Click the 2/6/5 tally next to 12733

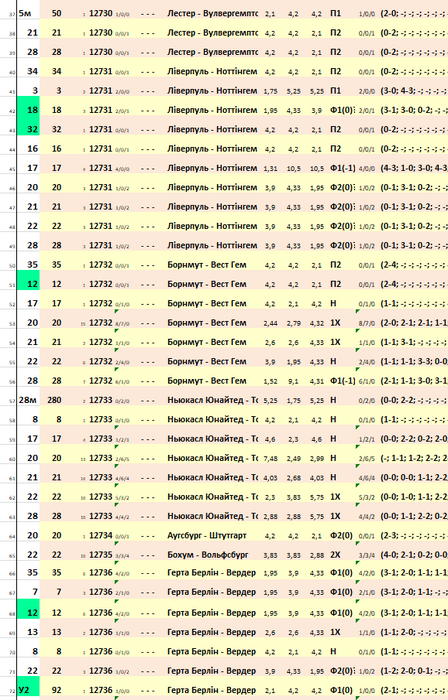pyautogui.click(x=122, y=459)
